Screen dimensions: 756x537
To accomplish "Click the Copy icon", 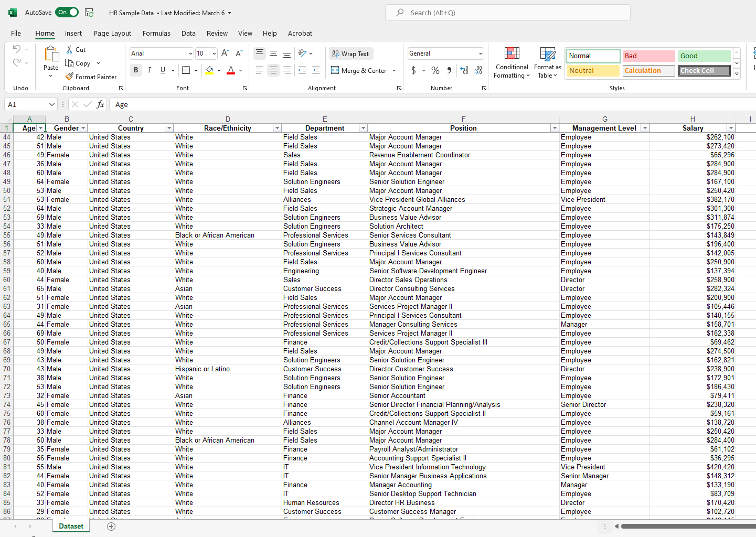I will point(70,63).
